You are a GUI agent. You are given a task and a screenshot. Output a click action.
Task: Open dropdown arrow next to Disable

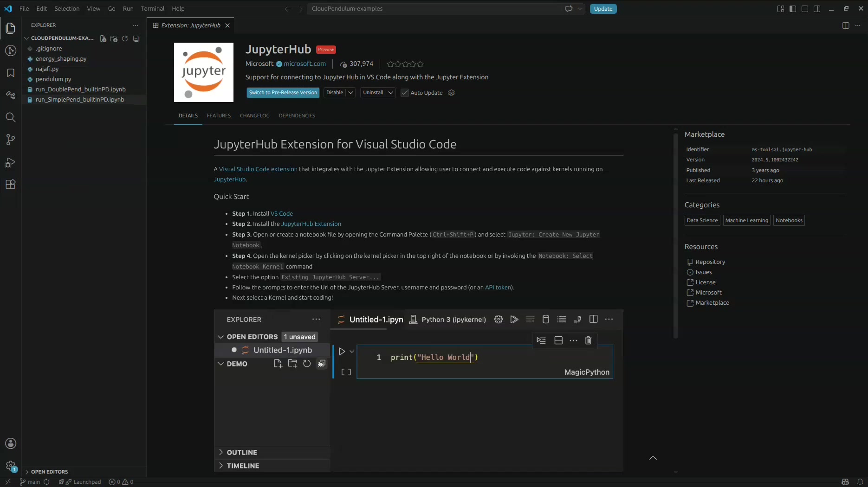point(351,93)
